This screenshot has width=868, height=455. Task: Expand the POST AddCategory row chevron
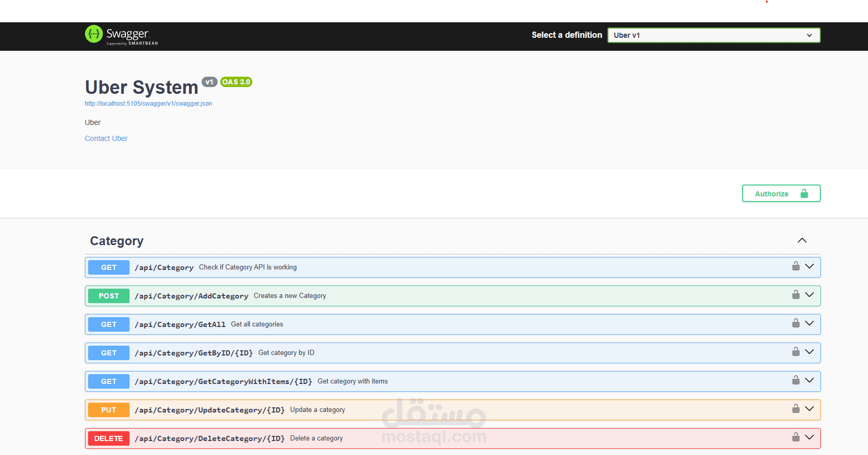click(x=809, y=295)
